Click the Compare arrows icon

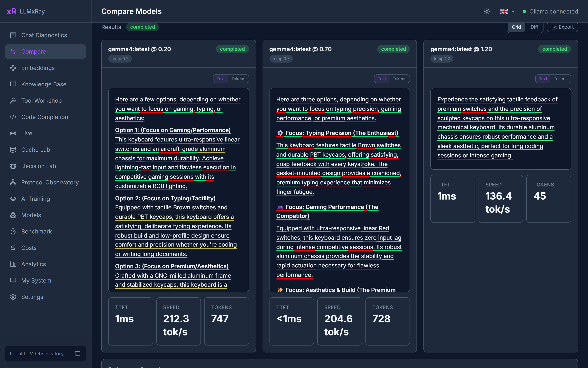[13, 52]
